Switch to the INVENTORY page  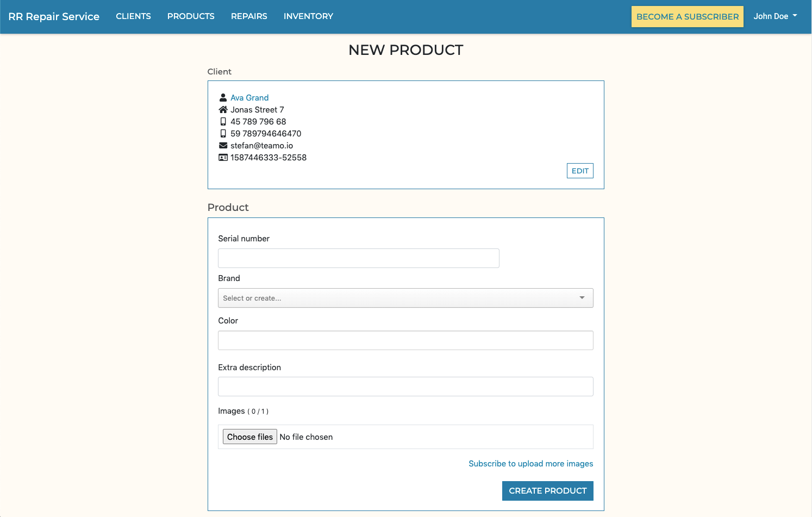[x=308, y=16]
